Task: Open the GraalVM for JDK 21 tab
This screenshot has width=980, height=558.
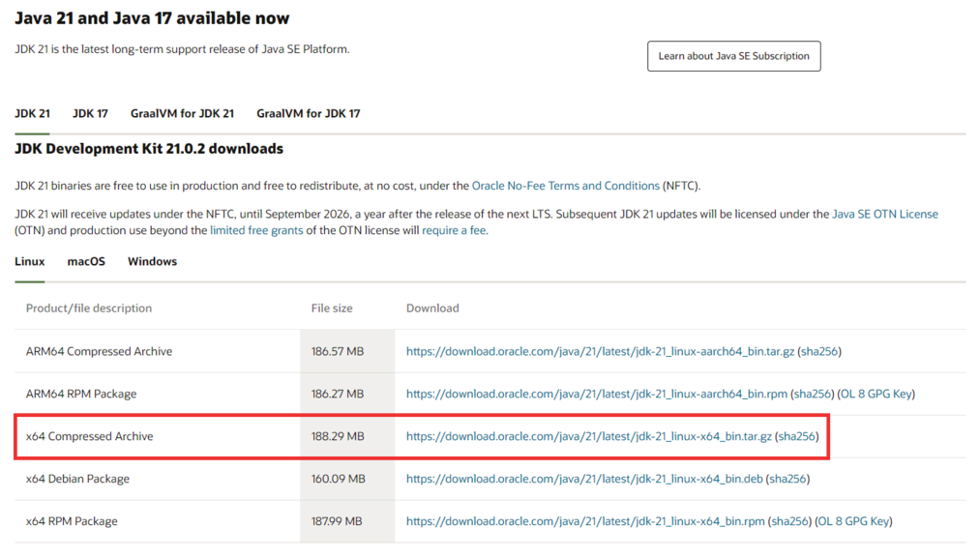Action: pyautogui.click(x=182, y=113)
